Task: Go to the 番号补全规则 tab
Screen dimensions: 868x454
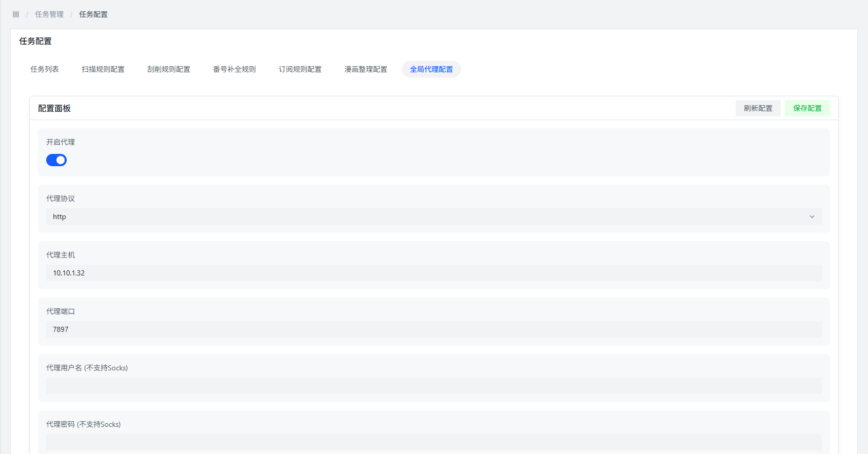Action: (x=234, y=69)
